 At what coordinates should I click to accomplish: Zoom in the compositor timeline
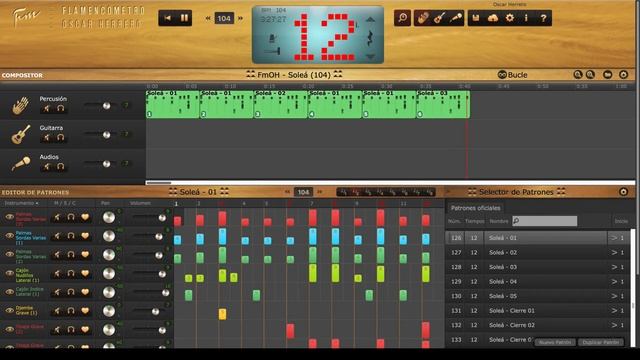578,75
